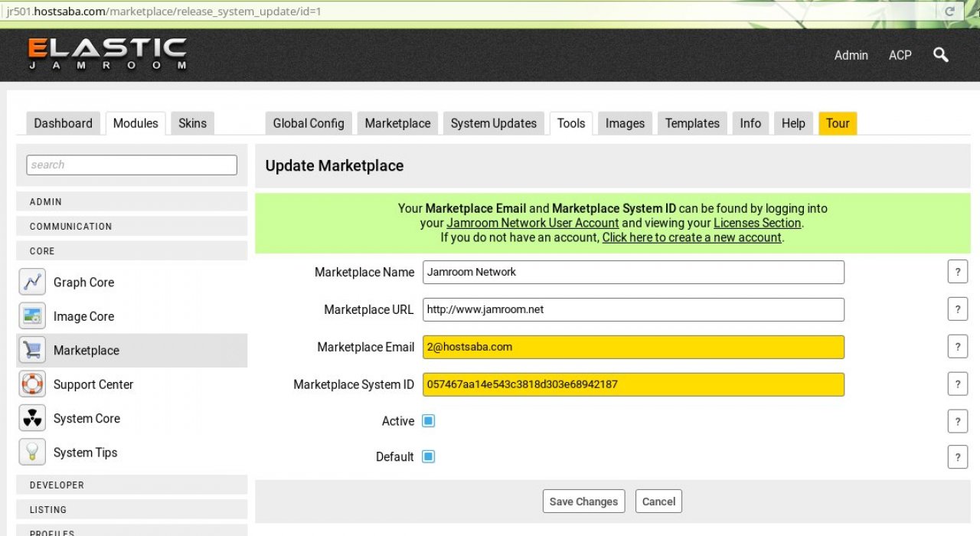Open the Skins tab
This screenshot has width=980, height=536.
tap(192, 123)
